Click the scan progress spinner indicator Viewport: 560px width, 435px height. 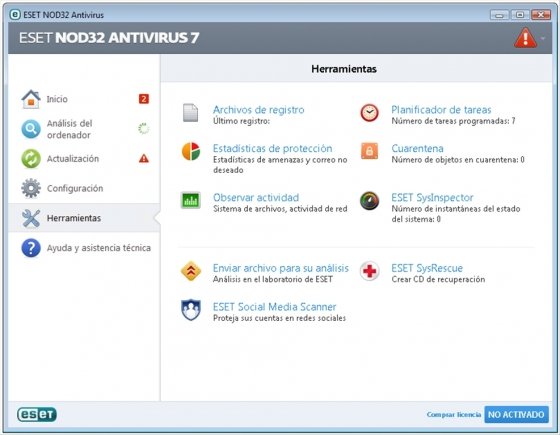click(144, 129)
